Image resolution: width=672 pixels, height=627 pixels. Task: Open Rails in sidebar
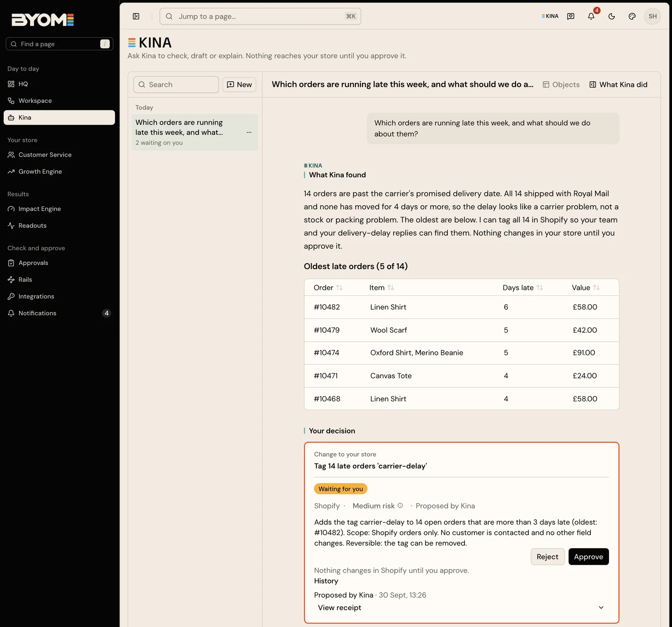[x=59, y=280]
